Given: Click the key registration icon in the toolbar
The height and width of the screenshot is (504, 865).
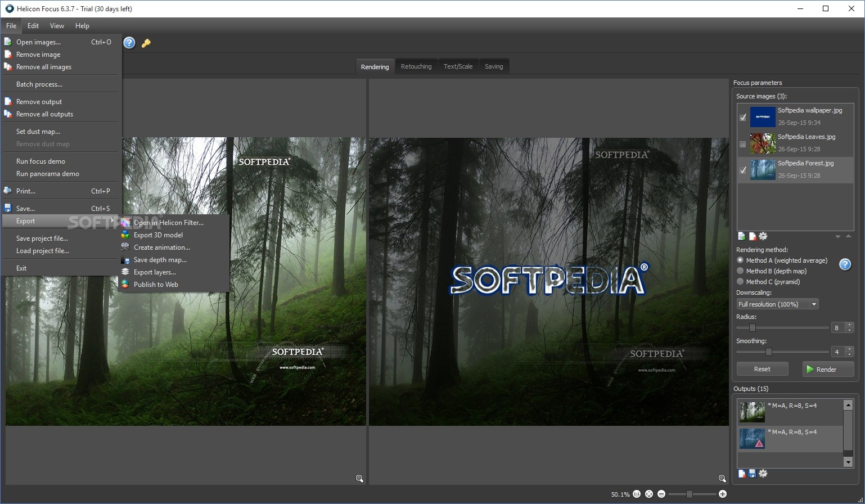Looking at the screenshot, I should pyautogui.click(x=146, y=43).
